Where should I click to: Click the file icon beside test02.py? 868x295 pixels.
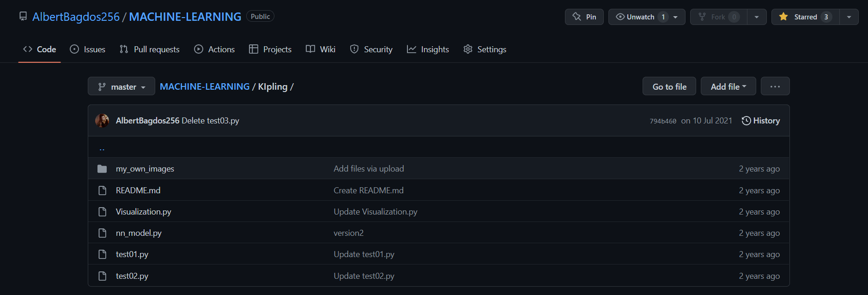[x=102, y=276]
